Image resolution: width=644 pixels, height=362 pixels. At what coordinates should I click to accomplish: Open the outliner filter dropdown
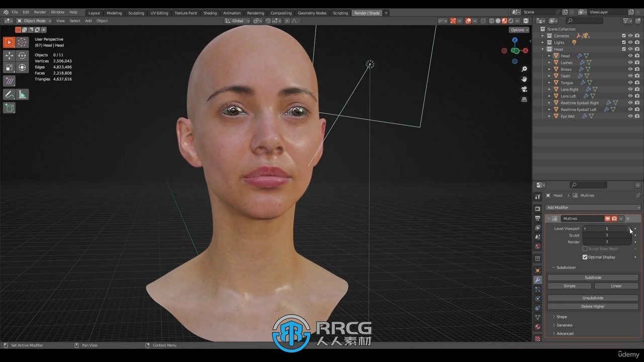pos(627,21)
